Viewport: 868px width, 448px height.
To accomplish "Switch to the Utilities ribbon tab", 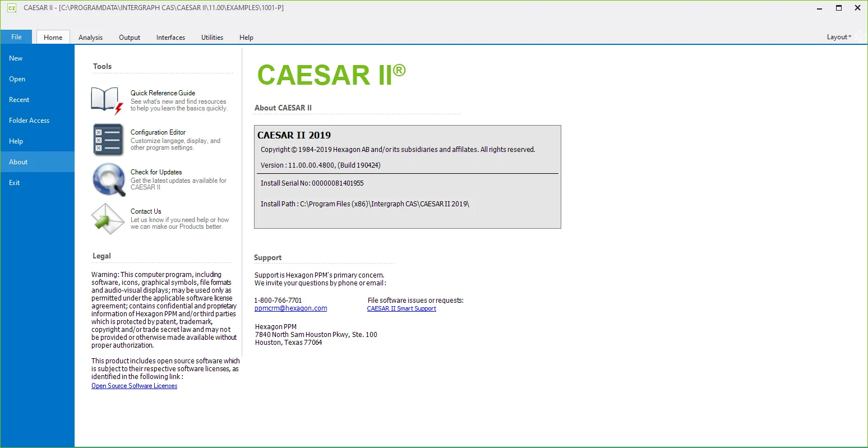I will tap(212, 38).
